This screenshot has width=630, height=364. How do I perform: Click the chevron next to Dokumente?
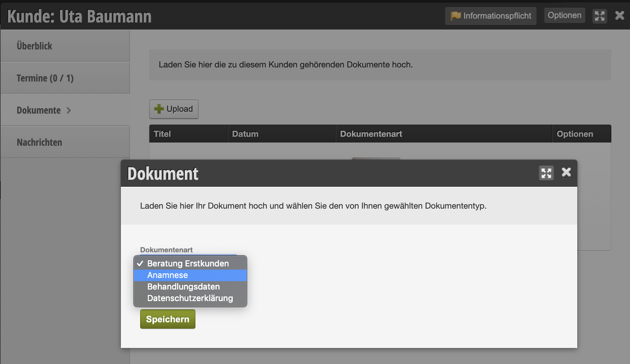(68, 110)
